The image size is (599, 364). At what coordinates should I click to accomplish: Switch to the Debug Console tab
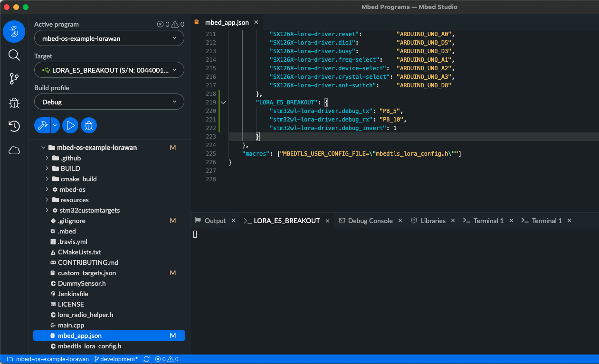370,221
